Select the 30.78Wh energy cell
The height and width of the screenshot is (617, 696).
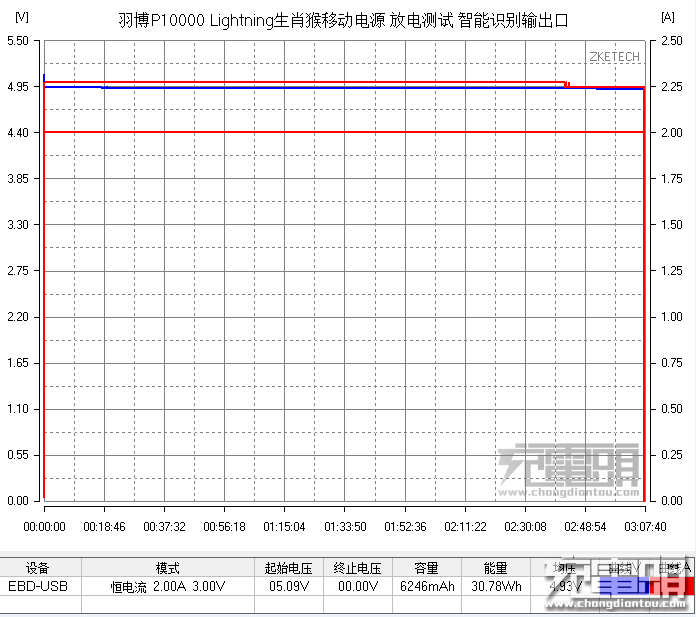(x=496, y=587)
